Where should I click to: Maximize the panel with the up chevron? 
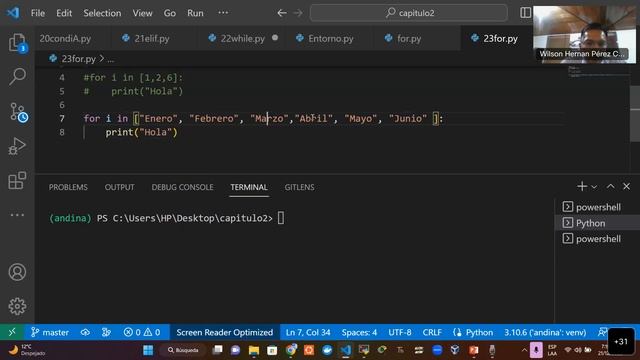(610, 187)
